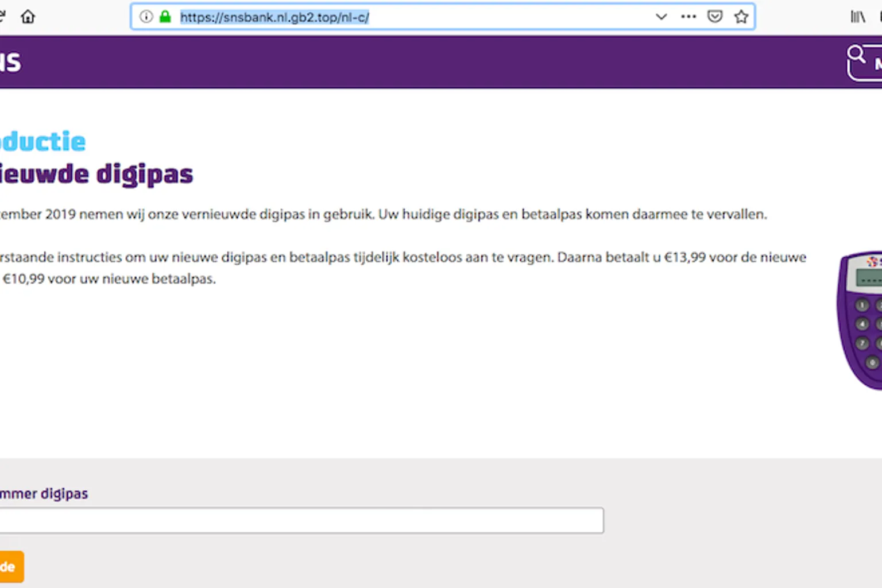Click the SNS logo in the header
Viewport: 882px width, 588px height.
10,62
